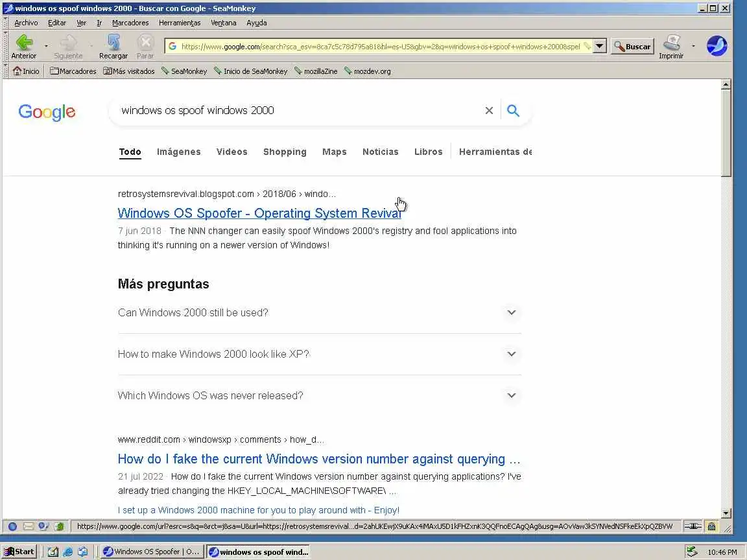Open the Navigator component bar icon
This screenshot has height=560, width=747.
[x=13, y=526]
